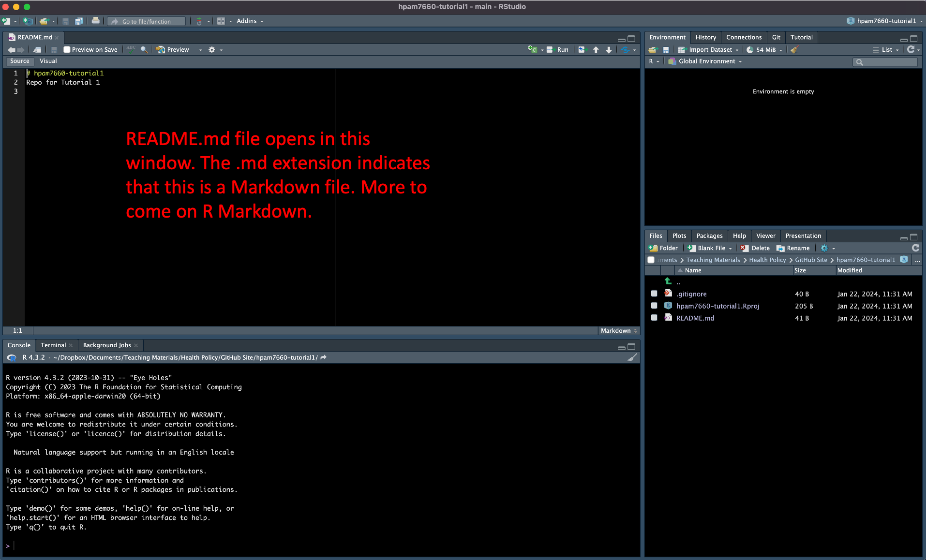Switch to the Packages tab
This screenshot has height=560, width=927.
tap(709, 236)
